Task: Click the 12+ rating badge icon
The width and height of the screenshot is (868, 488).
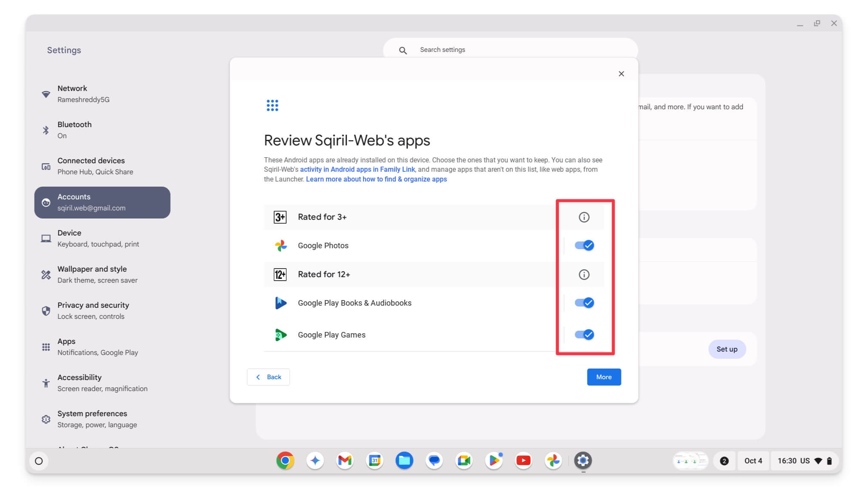Action: [x=280, y=275]
